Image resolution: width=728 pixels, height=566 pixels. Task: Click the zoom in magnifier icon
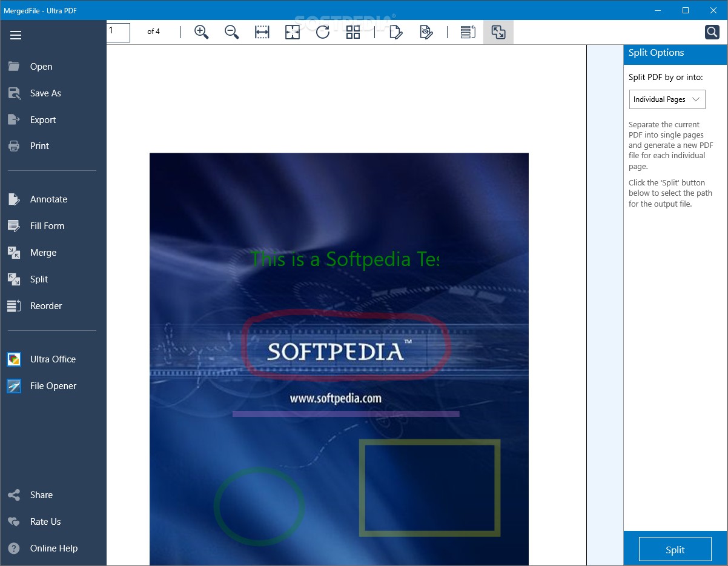[x=202, y=32]
